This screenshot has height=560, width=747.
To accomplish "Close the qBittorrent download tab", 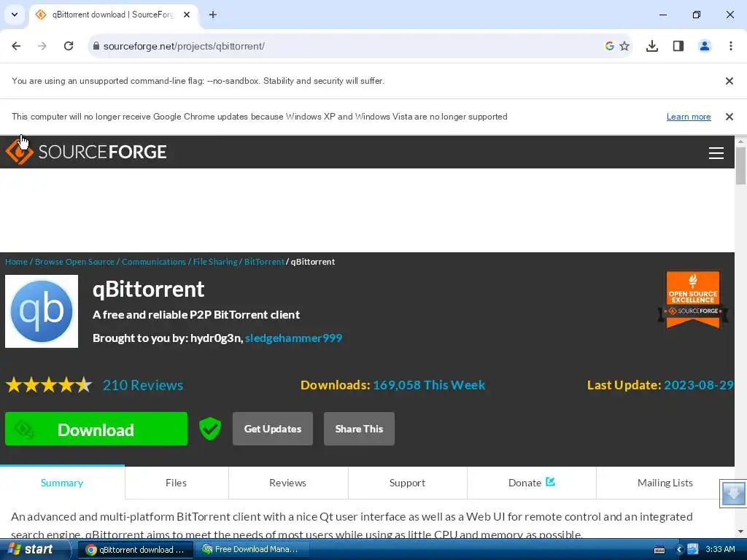I will pyautogui.click(x=187, y=15).
